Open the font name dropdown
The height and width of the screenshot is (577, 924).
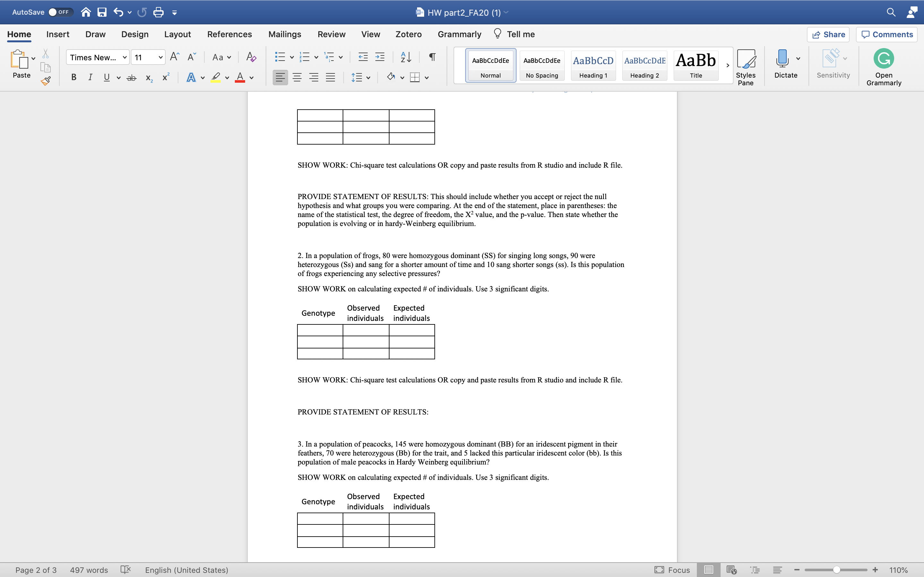pos(124,58)
